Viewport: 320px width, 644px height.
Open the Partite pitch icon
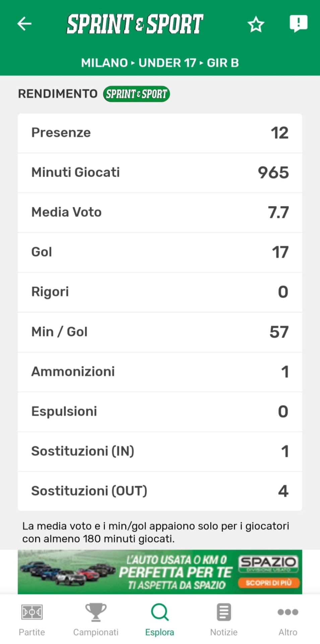(x=32, y=612)
